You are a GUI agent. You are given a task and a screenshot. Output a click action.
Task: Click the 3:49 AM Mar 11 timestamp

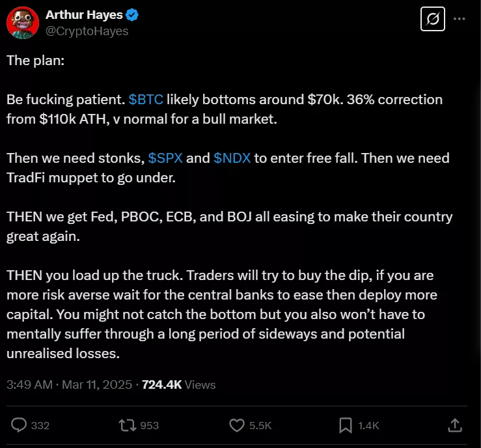(70, 384)
